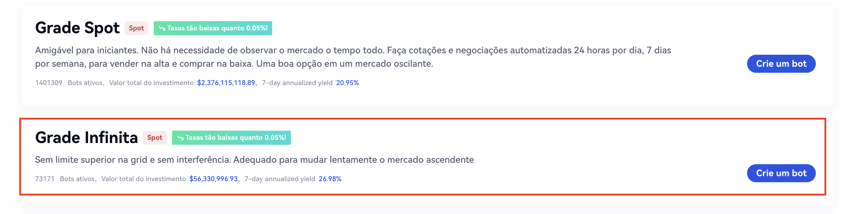Image resolution: width=868 pixels, height=214 pixels.
Task: Click the Grade Spot low-fee banner text
Action: [x=217, y=28]
